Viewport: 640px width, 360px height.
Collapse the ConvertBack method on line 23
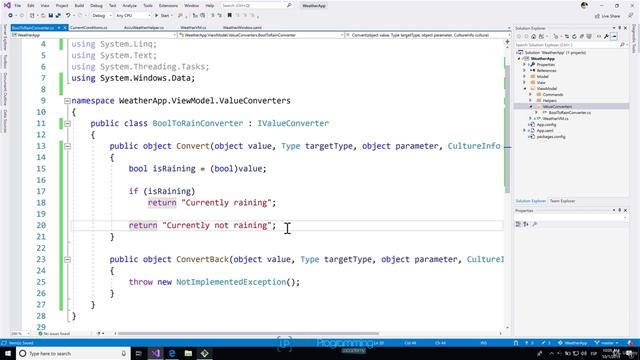tap(67, 260)
